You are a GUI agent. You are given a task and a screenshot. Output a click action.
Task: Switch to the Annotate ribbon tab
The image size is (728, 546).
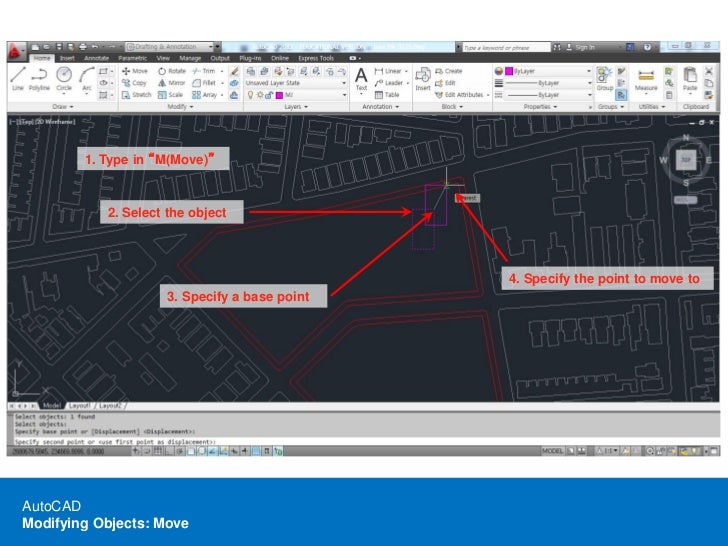pos(96,58)
